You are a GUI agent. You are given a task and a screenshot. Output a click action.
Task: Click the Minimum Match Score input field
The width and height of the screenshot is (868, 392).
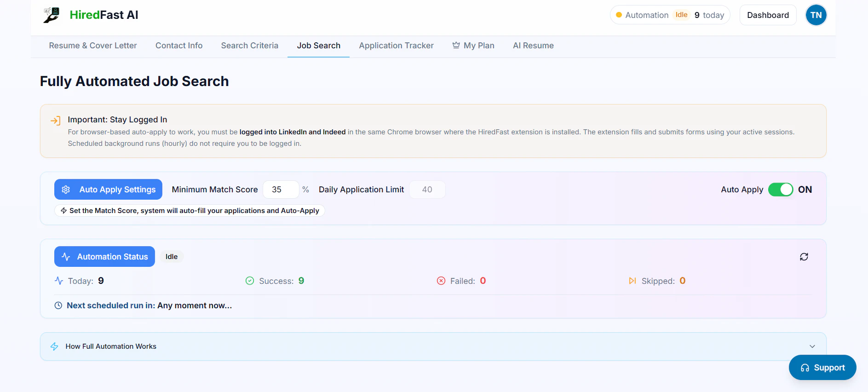point(281,190)
